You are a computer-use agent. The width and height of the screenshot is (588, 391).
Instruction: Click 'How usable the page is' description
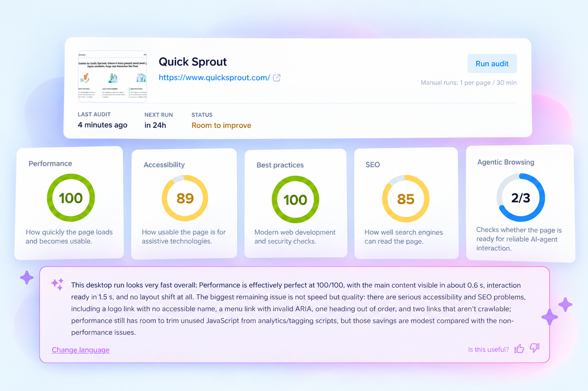pyautogui.click(x=184, y=237)
